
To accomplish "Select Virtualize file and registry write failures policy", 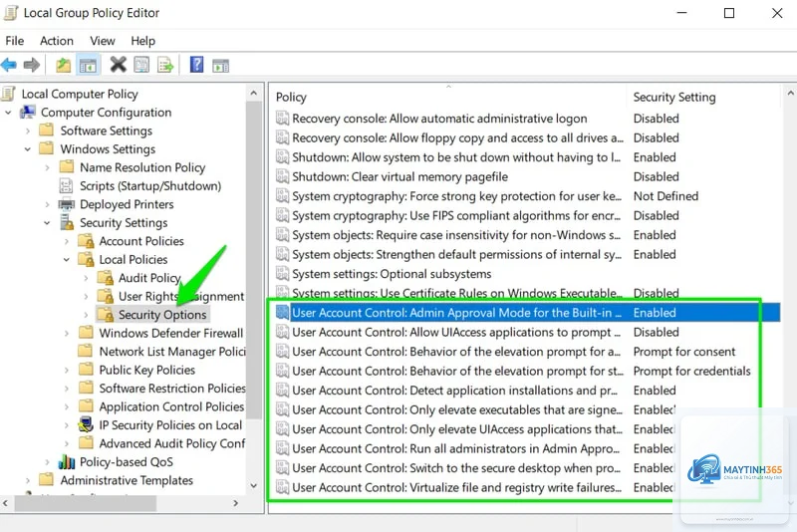I will tap(456, 487).
